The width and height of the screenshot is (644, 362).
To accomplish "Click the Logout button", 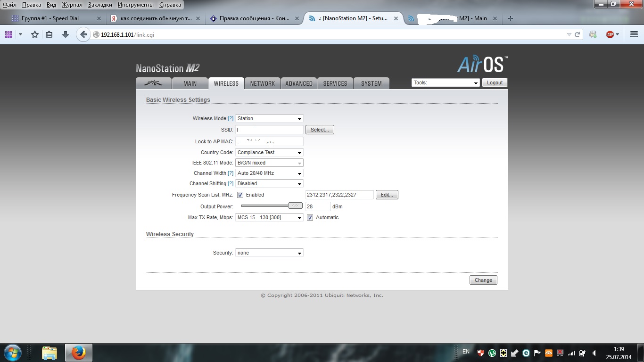I will click(495, 83).
